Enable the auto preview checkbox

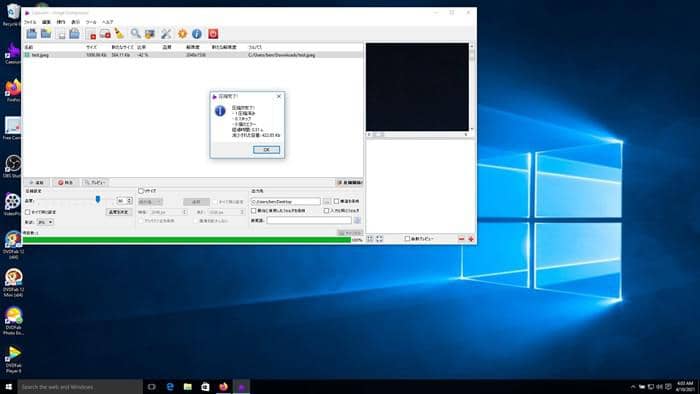tap(407, 239)
